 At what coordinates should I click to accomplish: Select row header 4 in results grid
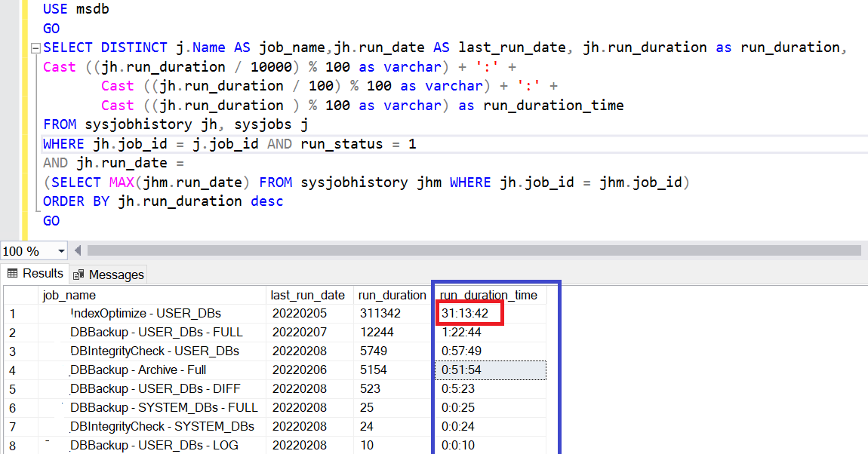coord(21,370)
